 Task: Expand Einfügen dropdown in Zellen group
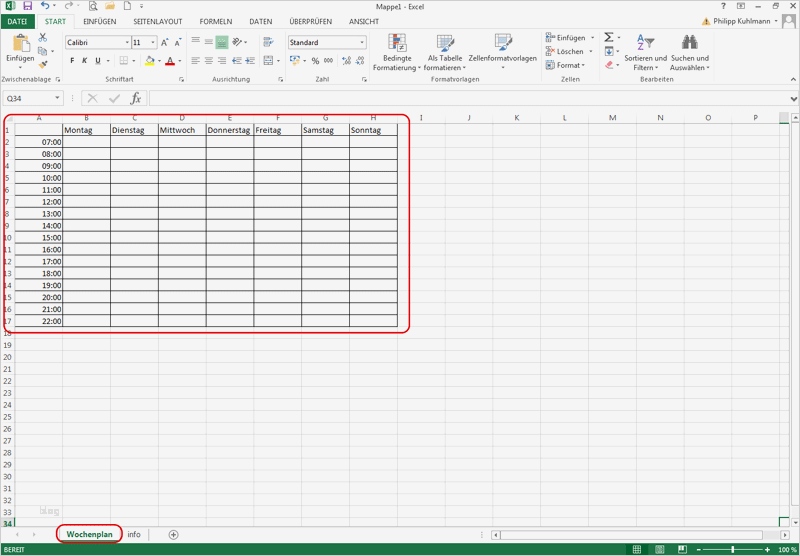[592, 38]
